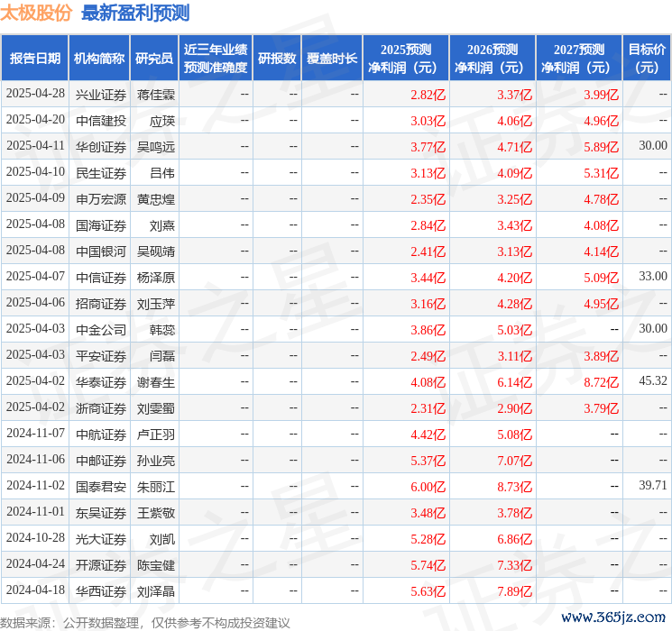Viewport: 672px width, 631px height.
Task: Select the 中航证券 institution cell
Action: point(101,434)
